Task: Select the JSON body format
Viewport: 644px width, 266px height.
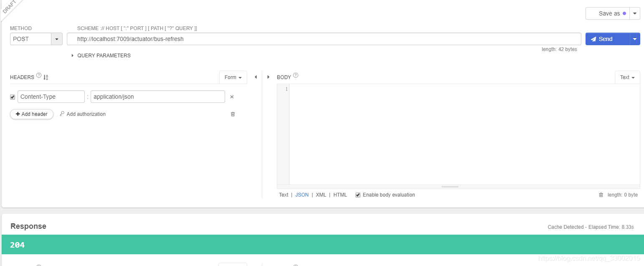Action: tap(302, 195)
